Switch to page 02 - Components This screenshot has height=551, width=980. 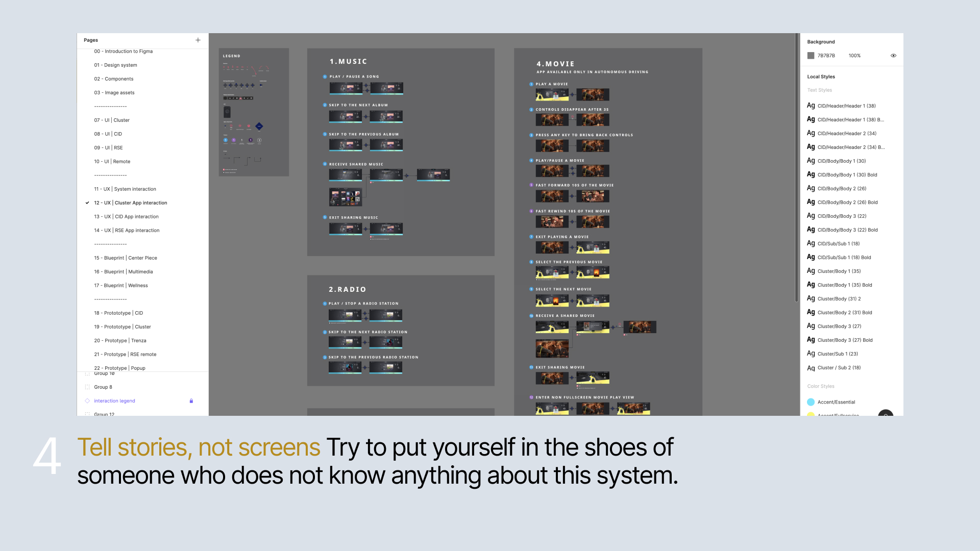click(113, 79)
